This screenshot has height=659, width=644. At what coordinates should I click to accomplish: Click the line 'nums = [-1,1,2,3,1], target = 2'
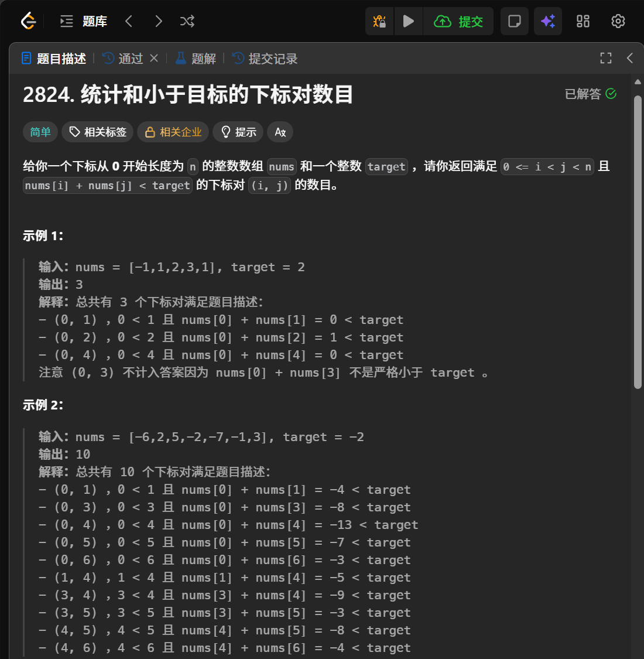(190, 267)
